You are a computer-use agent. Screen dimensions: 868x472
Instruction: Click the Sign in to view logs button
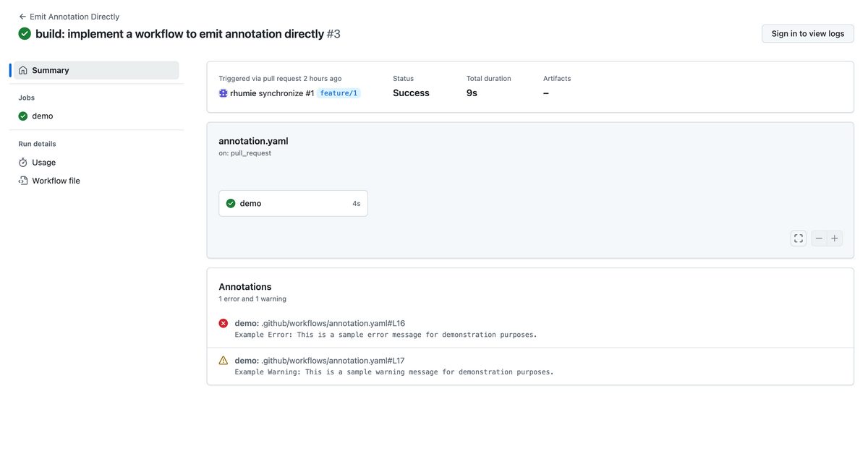click(807, 33)
